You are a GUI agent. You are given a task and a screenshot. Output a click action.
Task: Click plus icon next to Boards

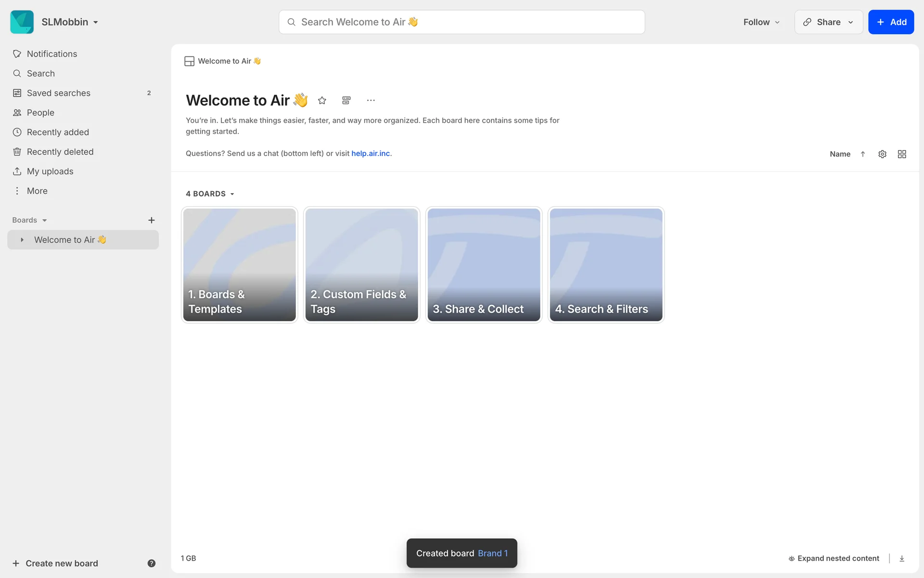pyautogui.click(x=151, y=220)
